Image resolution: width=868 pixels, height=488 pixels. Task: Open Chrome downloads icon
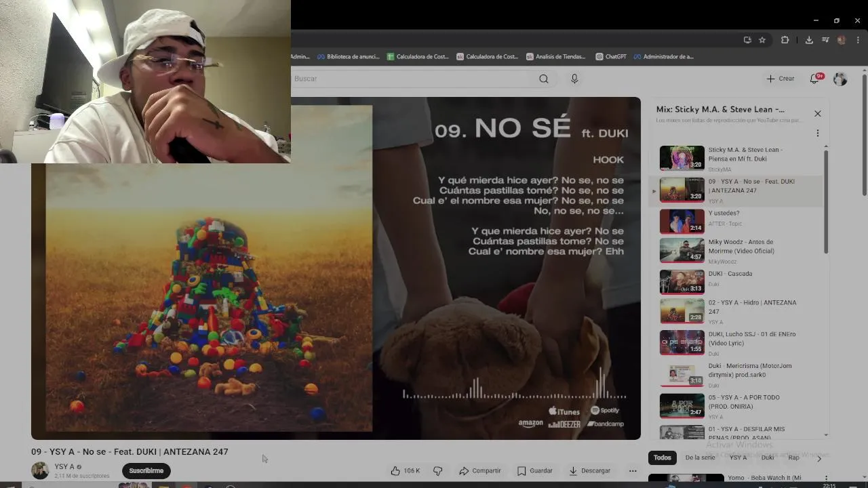tap(809, 40)
